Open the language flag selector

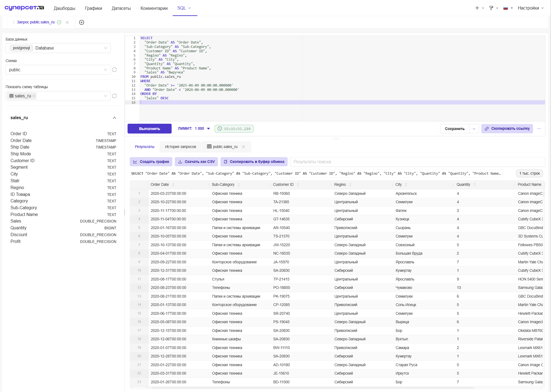tap(508, 8)
